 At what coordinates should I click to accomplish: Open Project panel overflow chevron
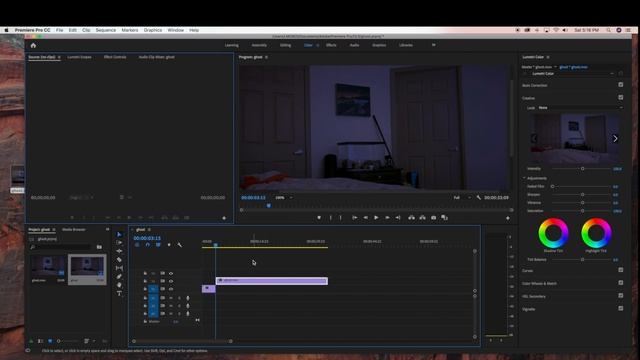point(107,229)
